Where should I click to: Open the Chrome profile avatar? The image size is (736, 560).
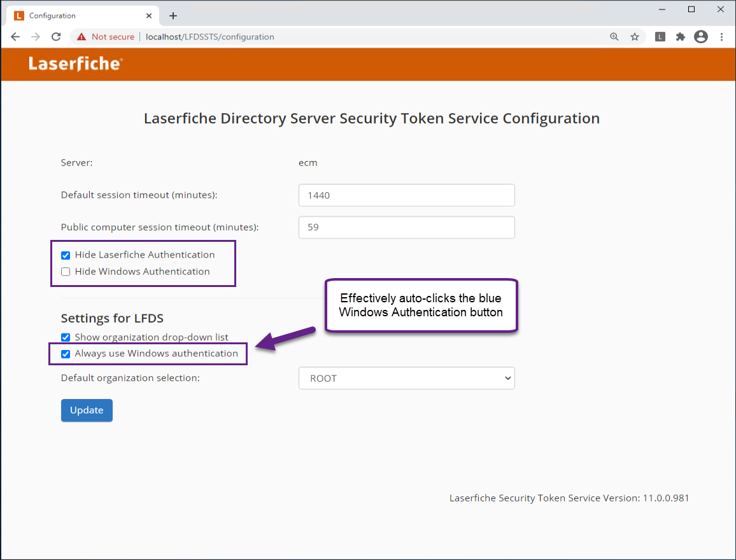(701, 36)
